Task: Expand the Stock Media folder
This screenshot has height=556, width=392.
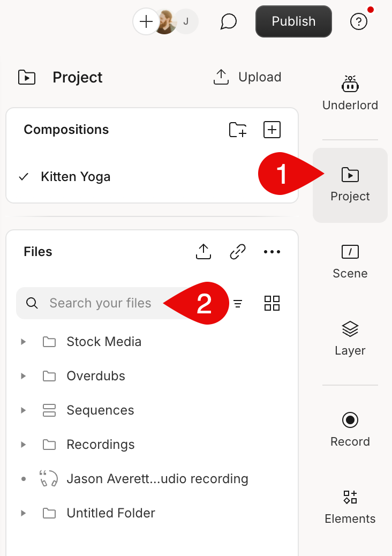Action: pos(24,342)
